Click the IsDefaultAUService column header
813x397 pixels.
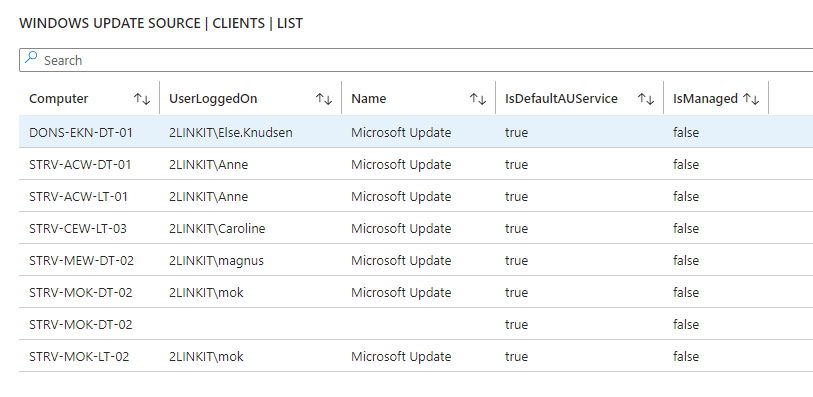(561, 98)
